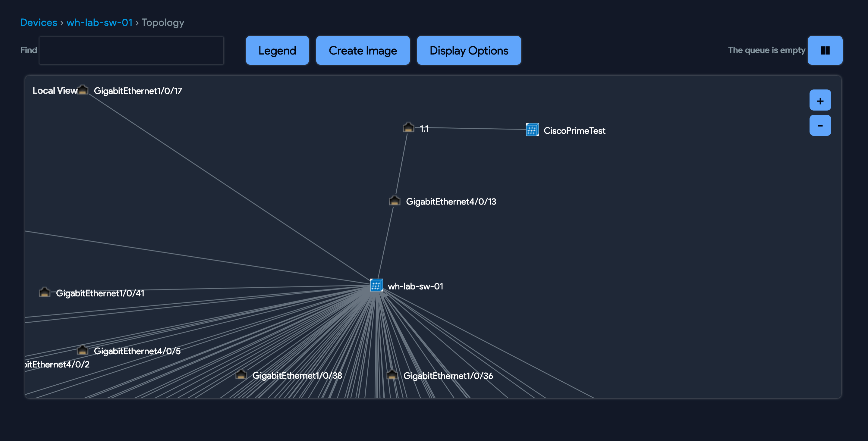
Task: Open wh-lab-sw-01 breadcrumb link
Action: [x=99, y=22]
